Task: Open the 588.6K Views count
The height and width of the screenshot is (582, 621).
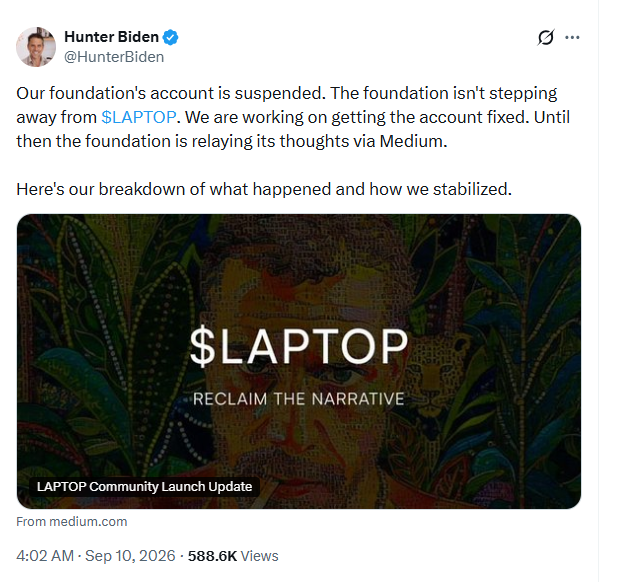Action: (x=233, y=556)
